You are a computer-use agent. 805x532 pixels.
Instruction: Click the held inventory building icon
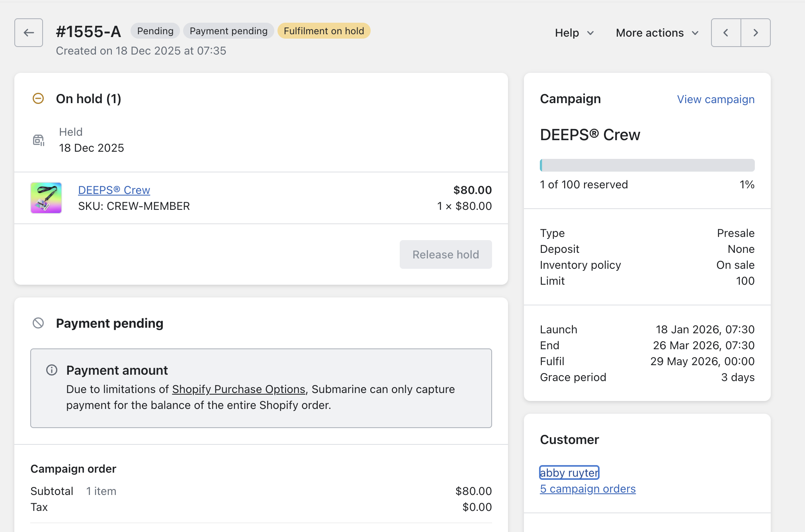[x=38, y=140]
